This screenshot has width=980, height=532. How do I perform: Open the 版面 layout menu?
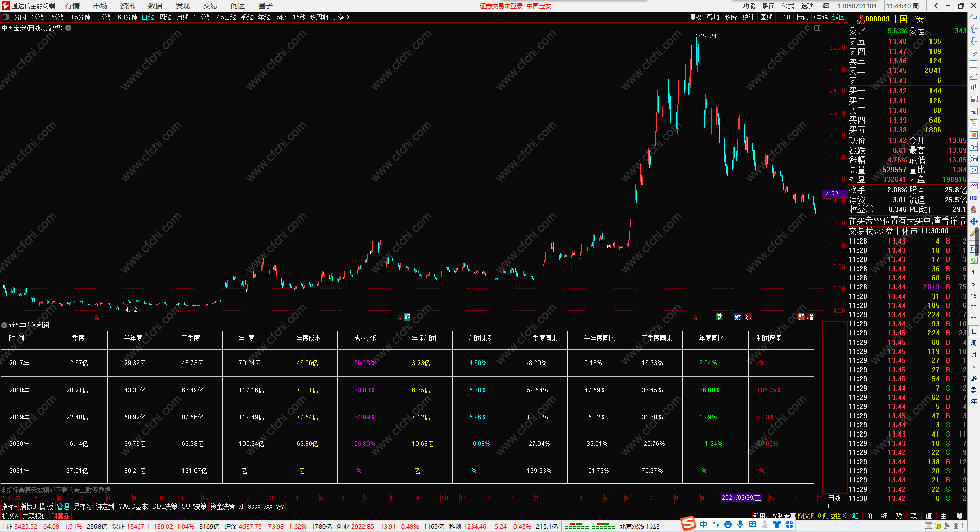tap(768, 6)
